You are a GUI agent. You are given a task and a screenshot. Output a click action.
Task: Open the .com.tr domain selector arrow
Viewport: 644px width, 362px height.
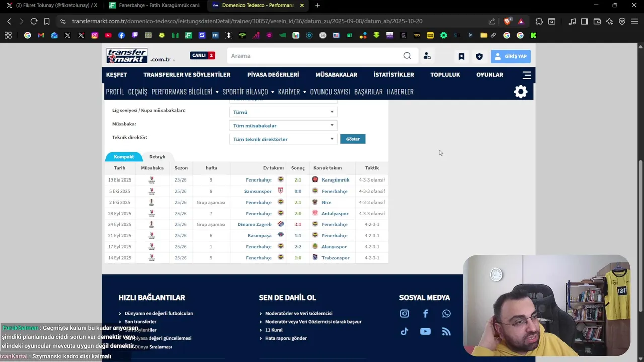174,60
